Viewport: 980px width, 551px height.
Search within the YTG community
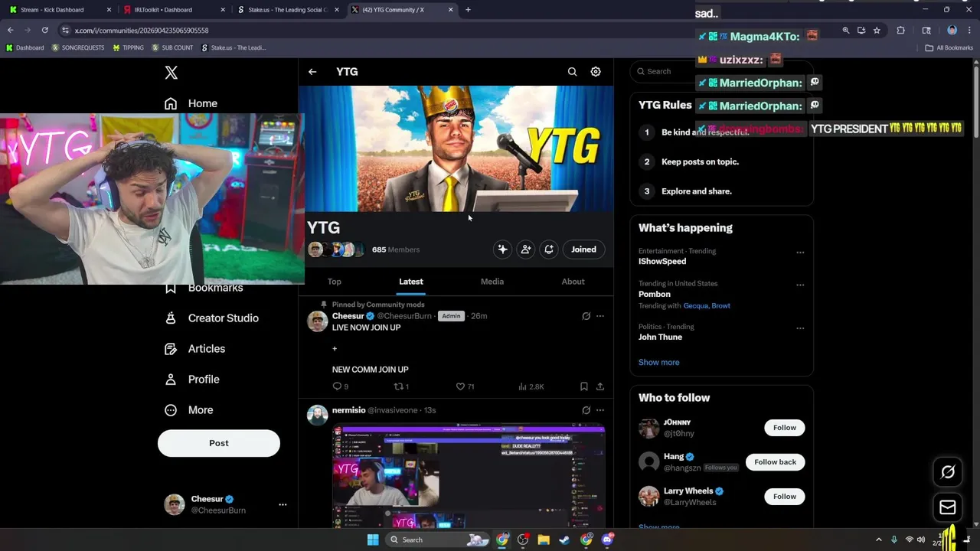tap(572, 72)
